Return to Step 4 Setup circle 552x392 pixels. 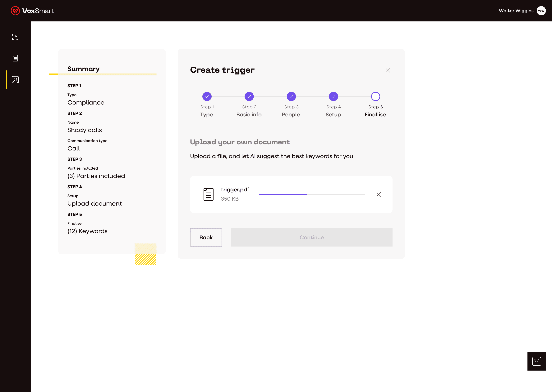[333, 96]
